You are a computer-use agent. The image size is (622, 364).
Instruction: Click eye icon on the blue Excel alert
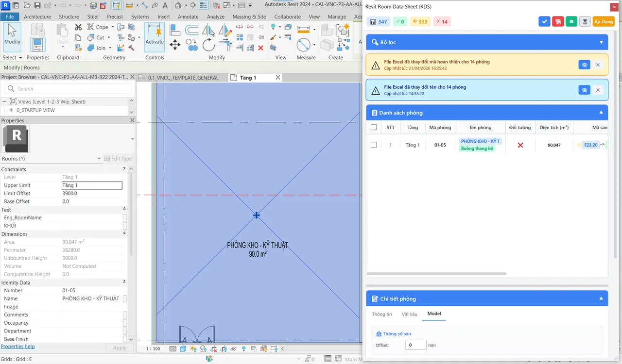(x=584, y=90)
